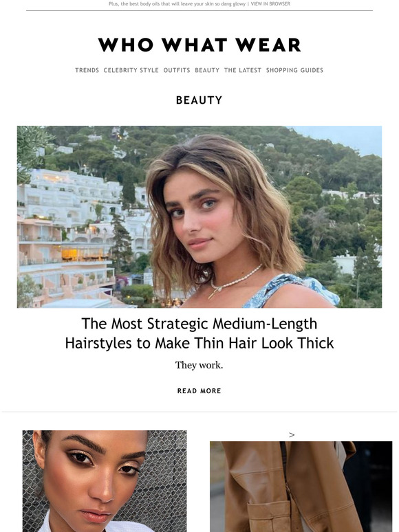Visit THE LATEST navigation link
399x532 pixels.
pos(242,70)
